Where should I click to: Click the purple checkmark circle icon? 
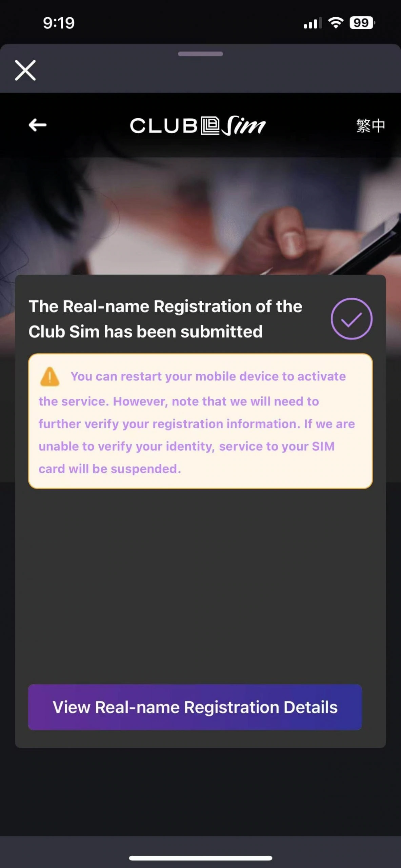coord(352,319)
